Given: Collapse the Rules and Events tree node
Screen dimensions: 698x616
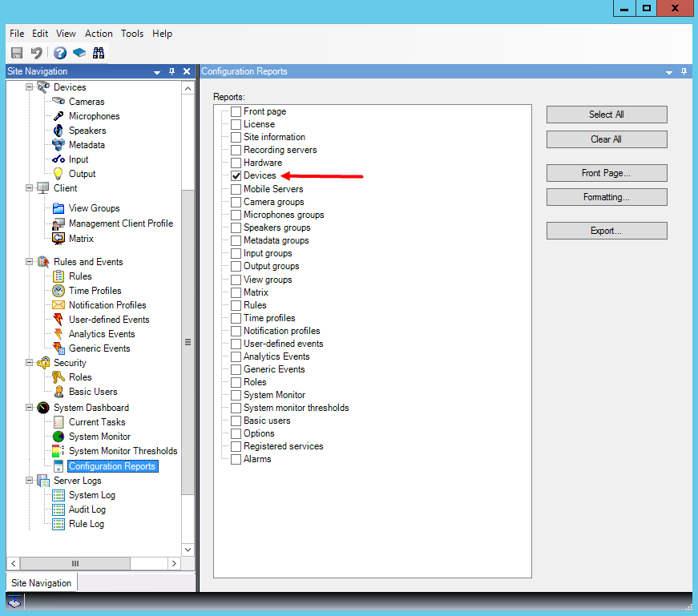Looking at the screenshot, I should coord(30,262).
